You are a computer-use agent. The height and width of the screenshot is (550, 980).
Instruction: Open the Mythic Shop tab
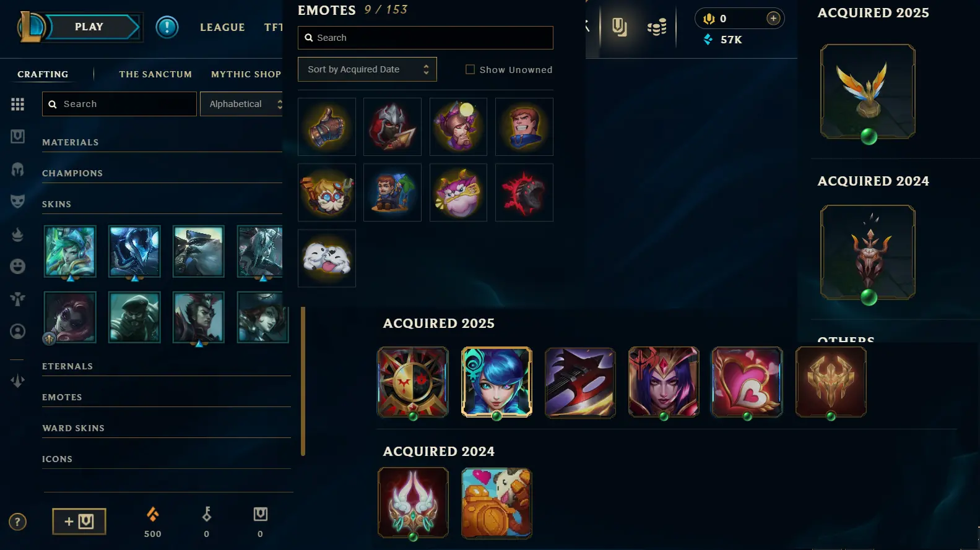[x=246, y=74]
